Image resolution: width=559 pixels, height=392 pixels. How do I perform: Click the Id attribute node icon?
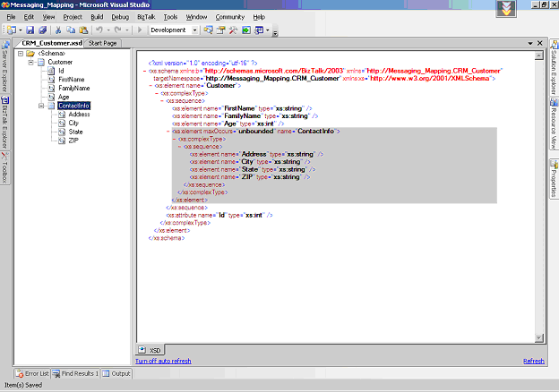tap(51, 71)
